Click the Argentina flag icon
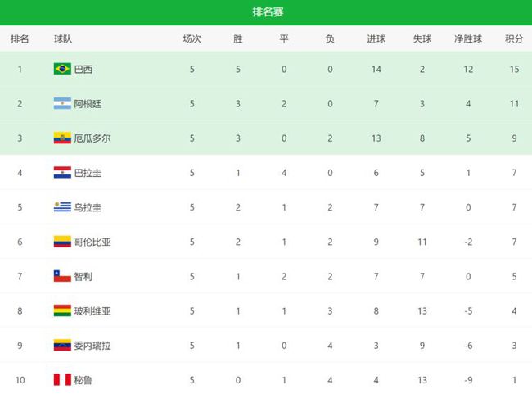 tap(61, 104)
